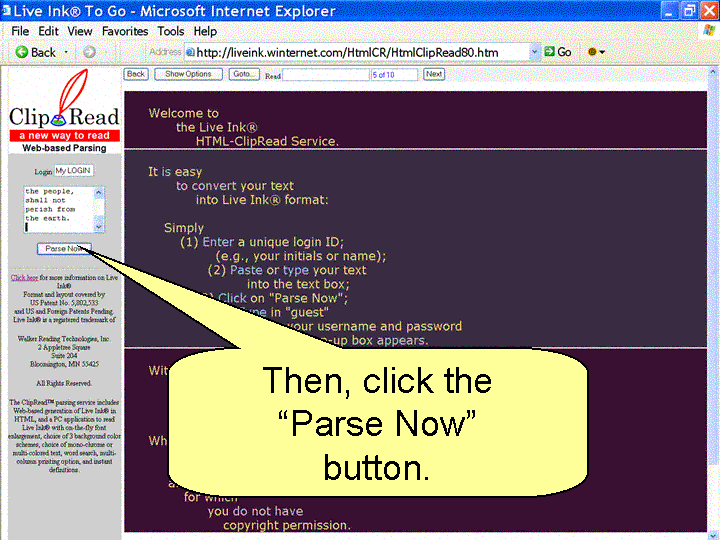
Task: Click the Show Options button
Action: click(188, 74)
